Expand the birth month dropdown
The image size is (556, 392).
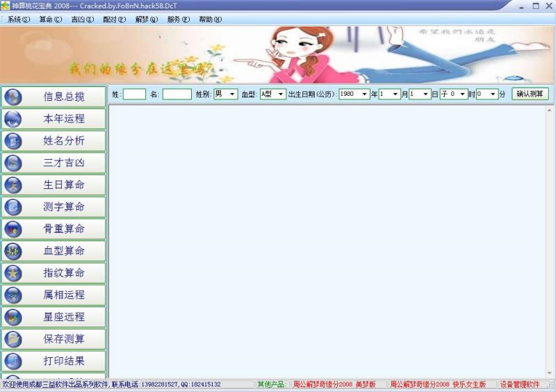tap(395, 94)
